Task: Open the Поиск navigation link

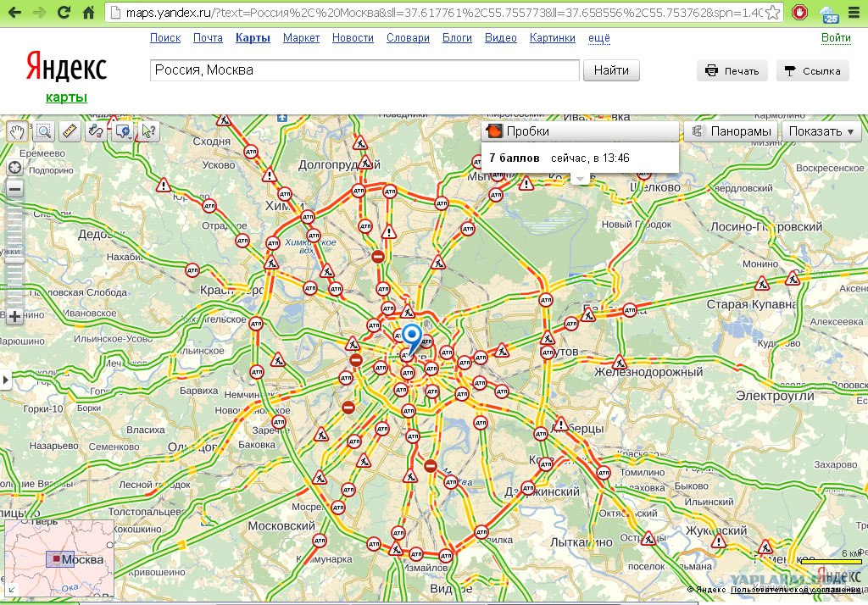Action: point(165,37)
